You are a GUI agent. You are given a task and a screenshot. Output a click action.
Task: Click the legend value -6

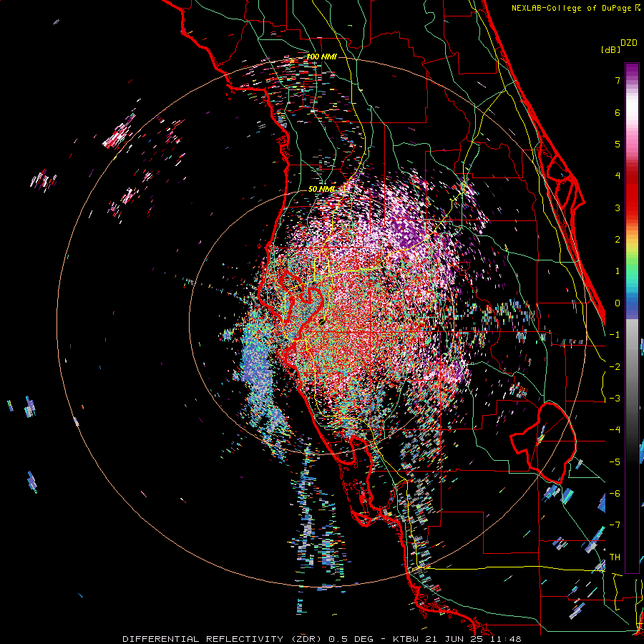615,493
